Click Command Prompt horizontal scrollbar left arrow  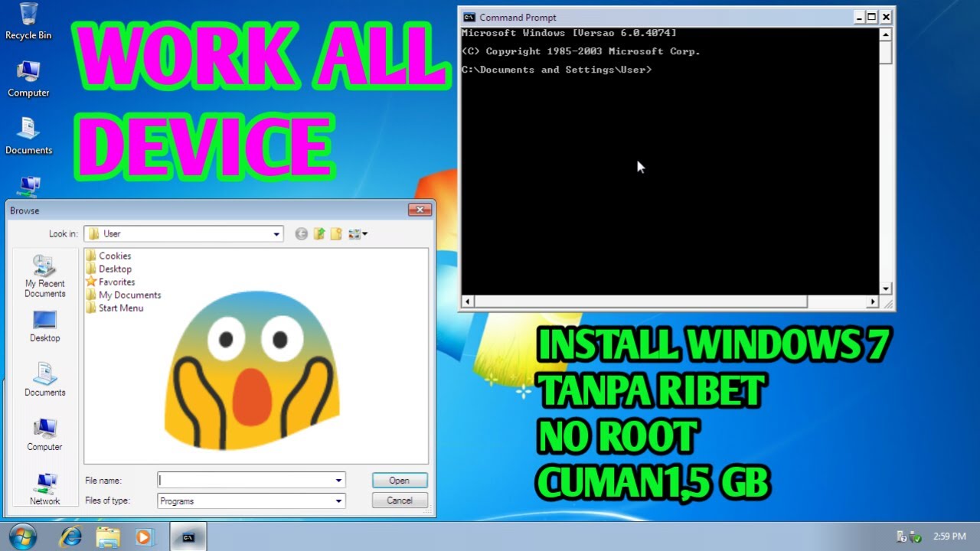(467, 302)
